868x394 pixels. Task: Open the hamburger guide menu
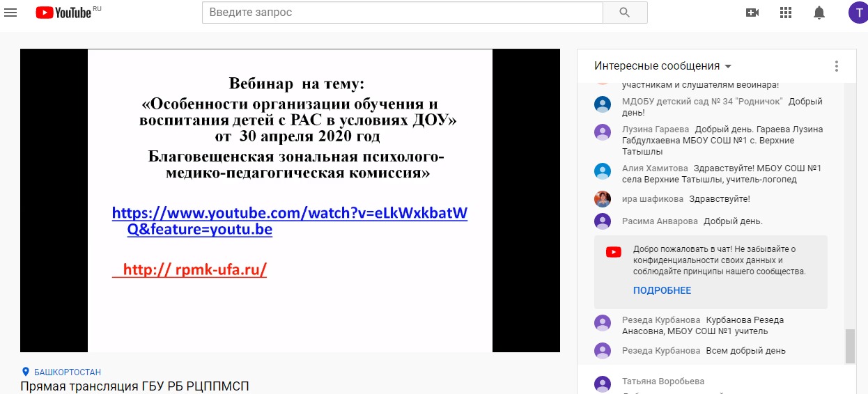10,13
